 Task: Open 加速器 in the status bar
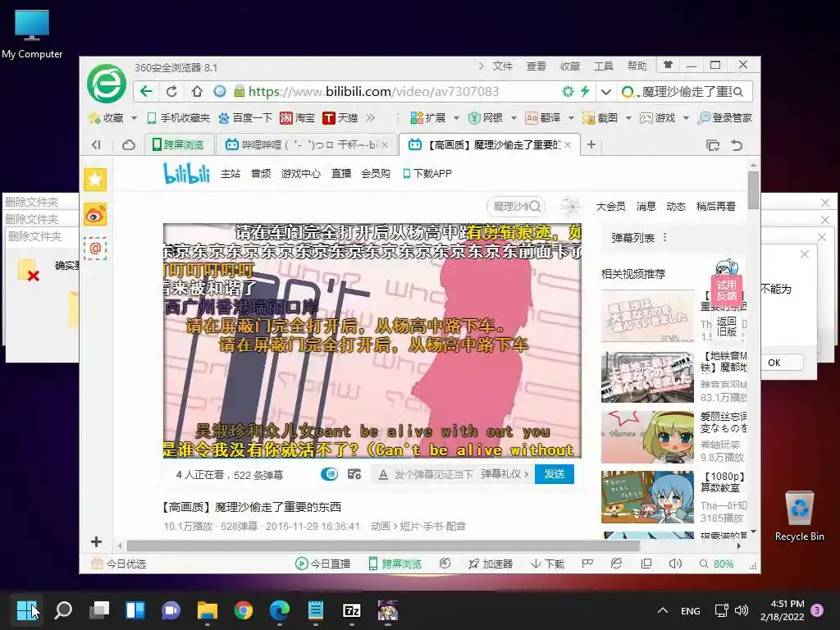tap(491, 564)
